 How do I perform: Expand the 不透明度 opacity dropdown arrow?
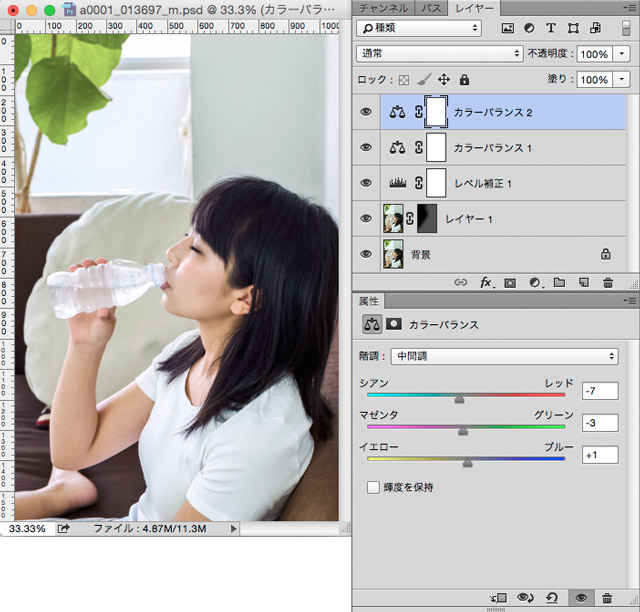point(623,53)
